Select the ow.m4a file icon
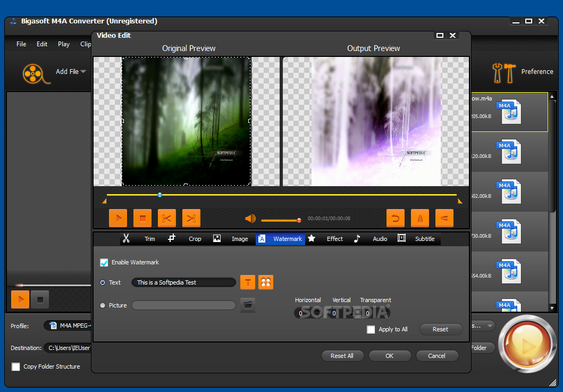563x392 pixels. [509, 112]
